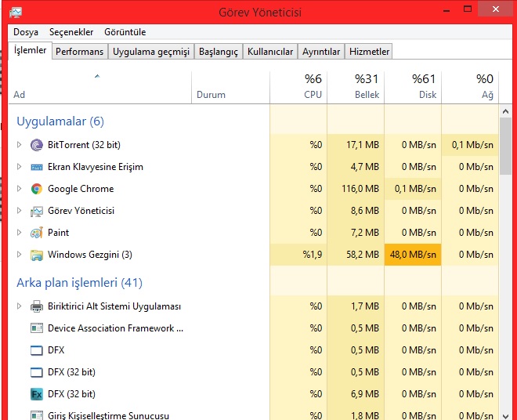Open the Başlangıç tab

point(219,52)
